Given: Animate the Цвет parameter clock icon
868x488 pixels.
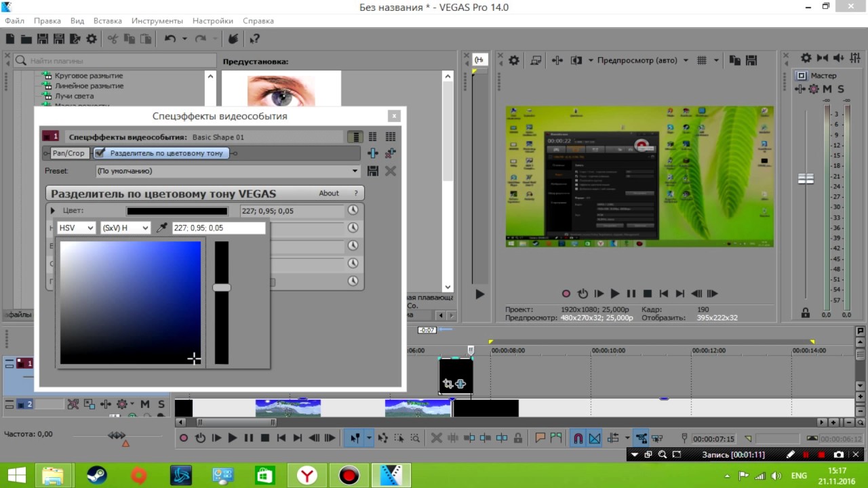Looking at the screenshot, I should (353, 210).
